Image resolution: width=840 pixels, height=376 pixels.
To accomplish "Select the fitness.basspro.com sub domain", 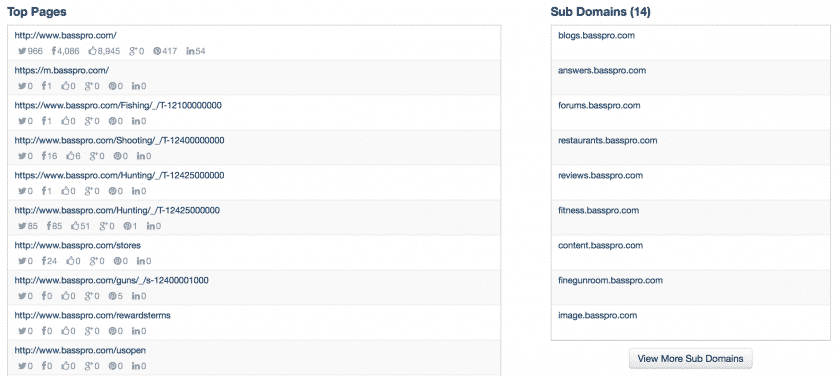I will (598, 210).
